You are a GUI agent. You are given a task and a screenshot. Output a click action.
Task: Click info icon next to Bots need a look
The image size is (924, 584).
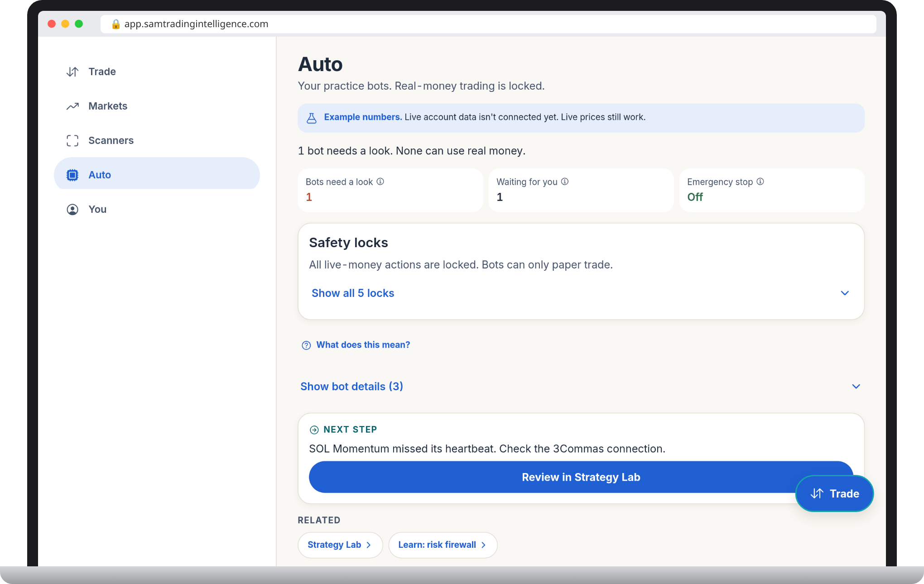click(380, 182)
